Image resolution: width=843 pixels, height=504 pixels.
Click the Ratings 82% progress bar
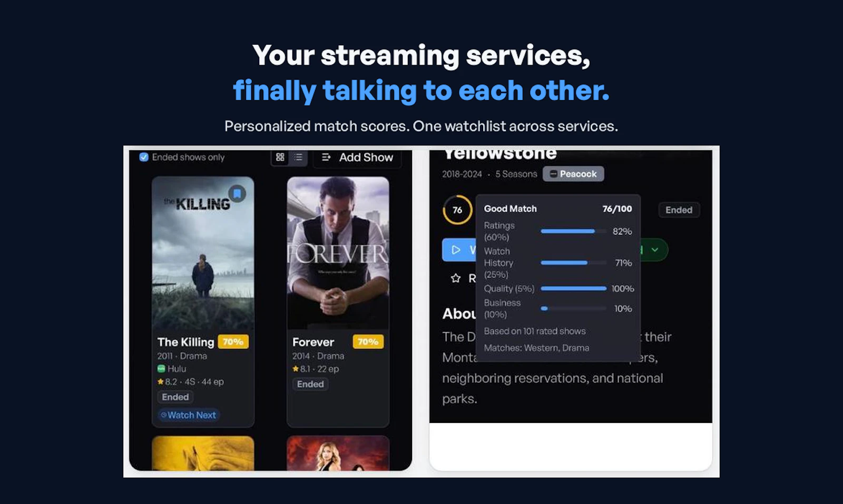click(x=573, y=231)
